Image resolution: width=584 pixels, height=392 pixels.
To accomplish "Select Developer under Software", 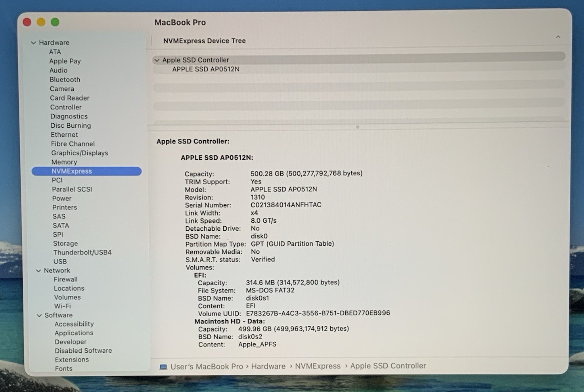I will pyautogui.click(x=71, y=342).
